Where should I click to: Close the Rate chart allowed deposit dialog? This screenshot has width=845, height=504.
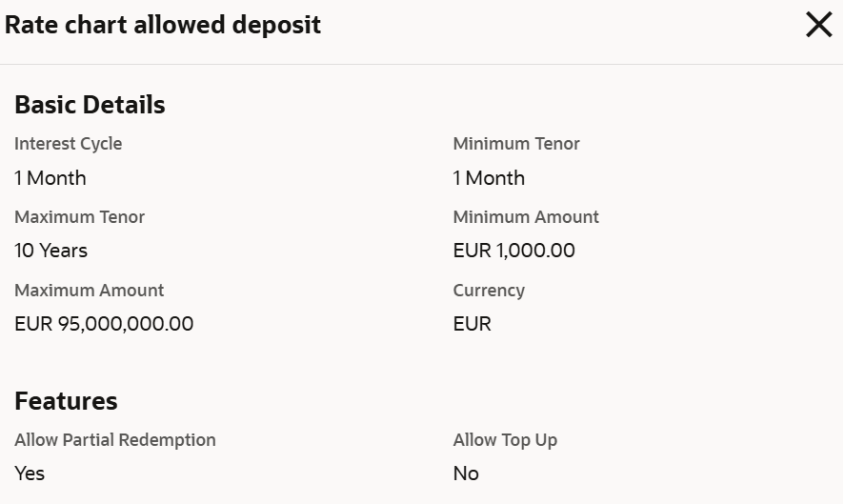click(x=818, y=26)
